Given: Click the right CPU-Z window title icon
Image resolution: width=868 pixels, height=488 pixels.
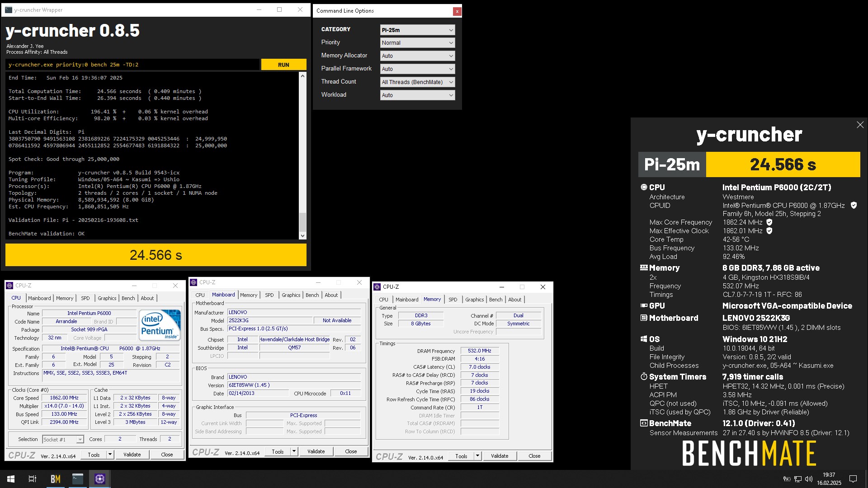Looking at the screenshot, I should point(377,287).
